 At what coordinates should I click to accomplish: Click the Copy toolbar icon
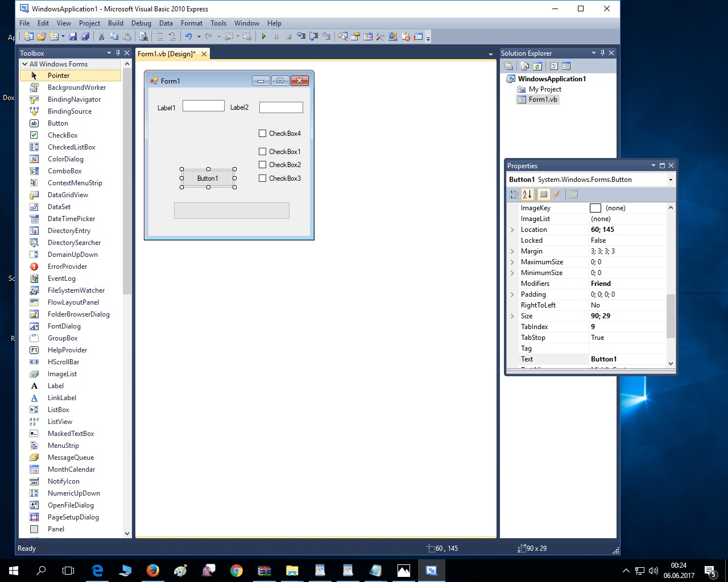tap(114, 36)
